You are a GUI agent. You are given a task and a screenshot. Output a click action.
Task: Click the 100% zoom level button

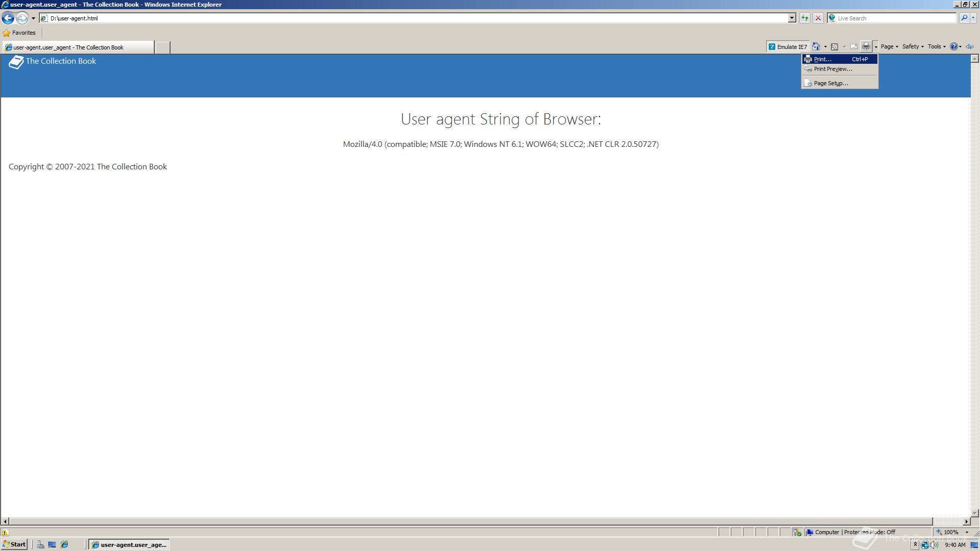tap(947, 532)
